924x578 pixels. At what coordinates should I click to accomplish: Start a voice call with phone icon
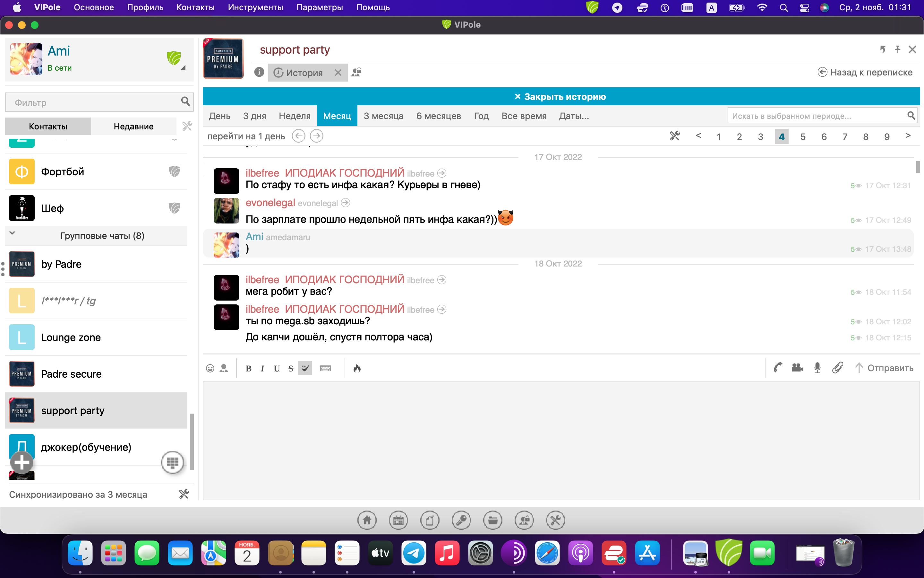(778, 368)
